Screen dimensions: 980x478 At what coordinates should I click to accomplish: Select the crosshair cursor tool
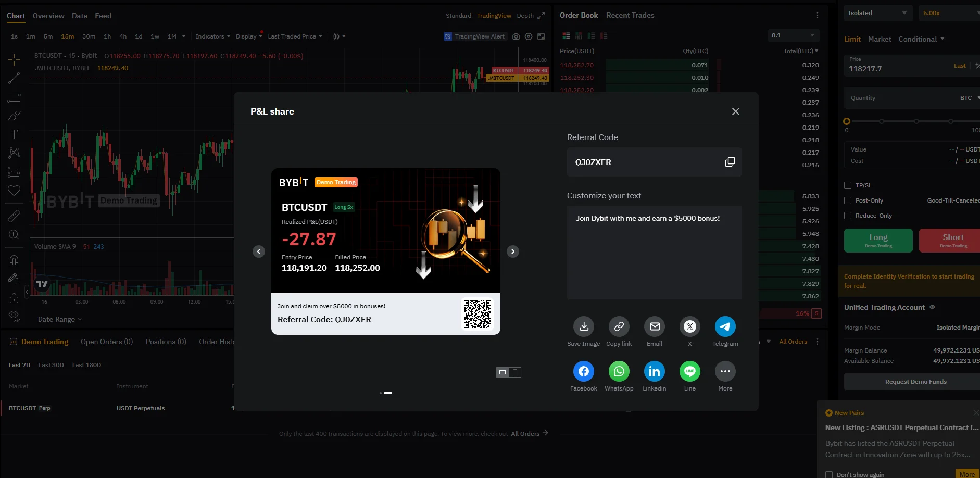[x=14, y=59]
